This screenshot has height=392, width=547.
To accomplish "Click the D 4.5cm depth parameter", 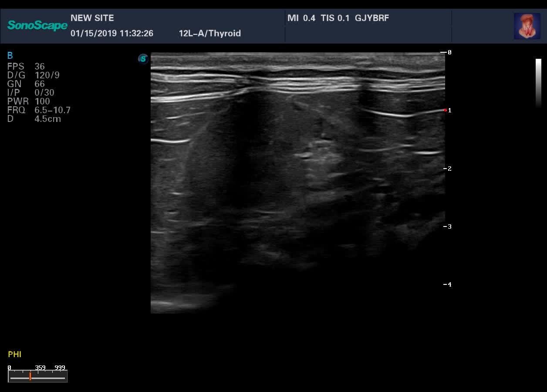I will [x=34, y=119].
